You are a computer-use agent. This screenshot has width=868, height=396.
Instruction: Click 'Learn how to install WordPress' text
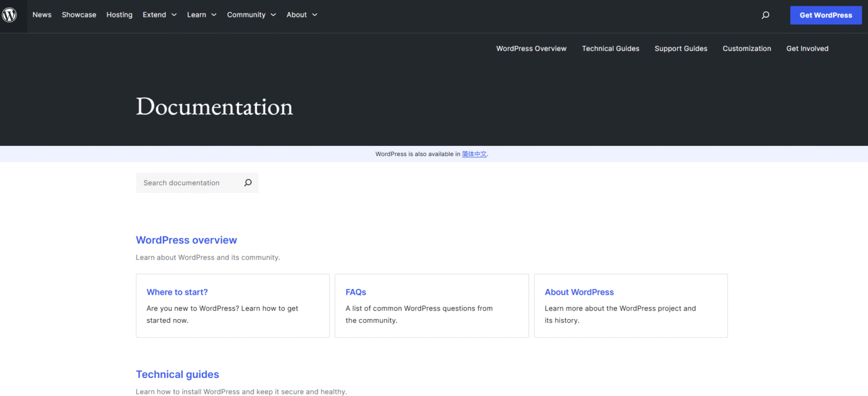tap(241, 391)
